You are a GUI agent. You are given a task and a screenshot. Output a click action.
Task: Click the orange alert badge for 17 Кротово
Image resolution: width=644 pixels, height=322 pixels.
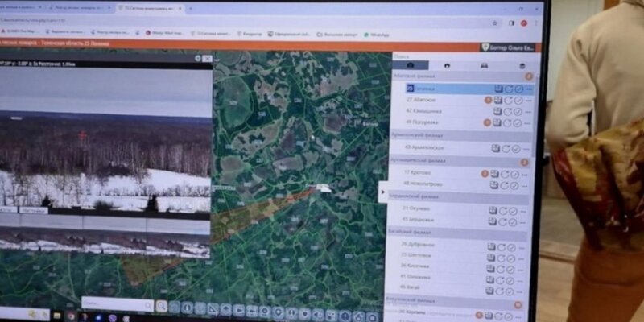point(485,174)
